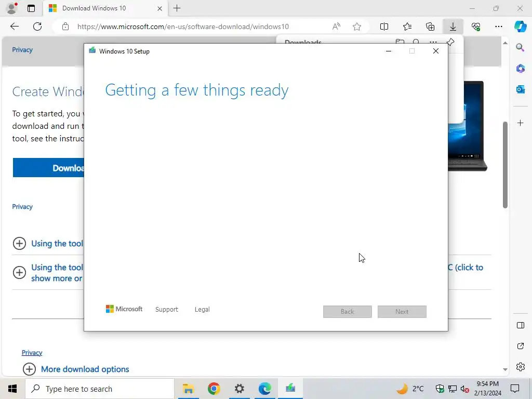Launch Google Chrome from the taskbar
Viewport: 532px width, 399px height.
pyautogui.click(x=214, y=389)
